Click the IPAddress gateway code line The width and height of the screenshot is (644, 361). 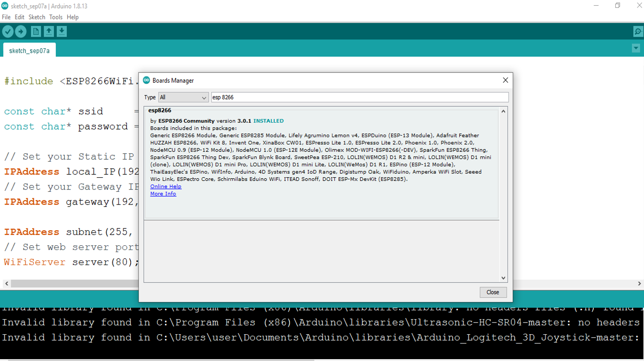[71, 202]
